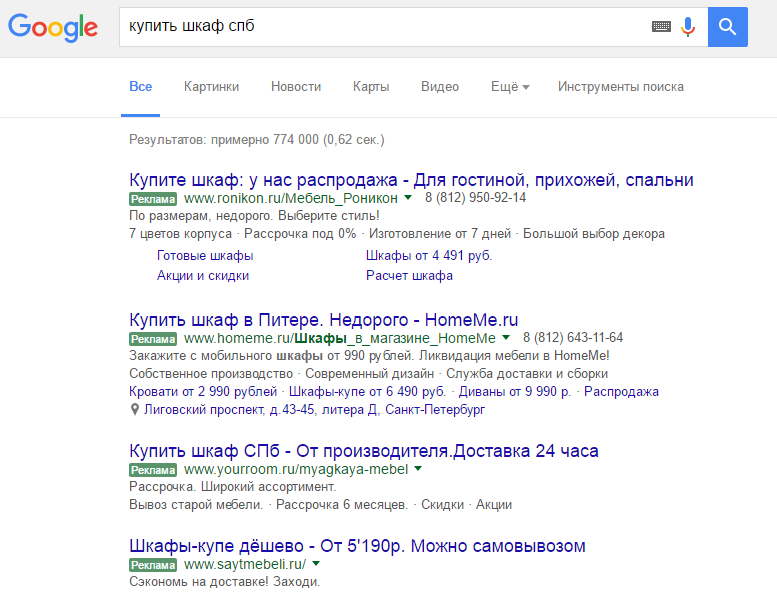
Task: Expand arrow next to www.saytmebeli.ru URL
Action: (x=316, y=563)
